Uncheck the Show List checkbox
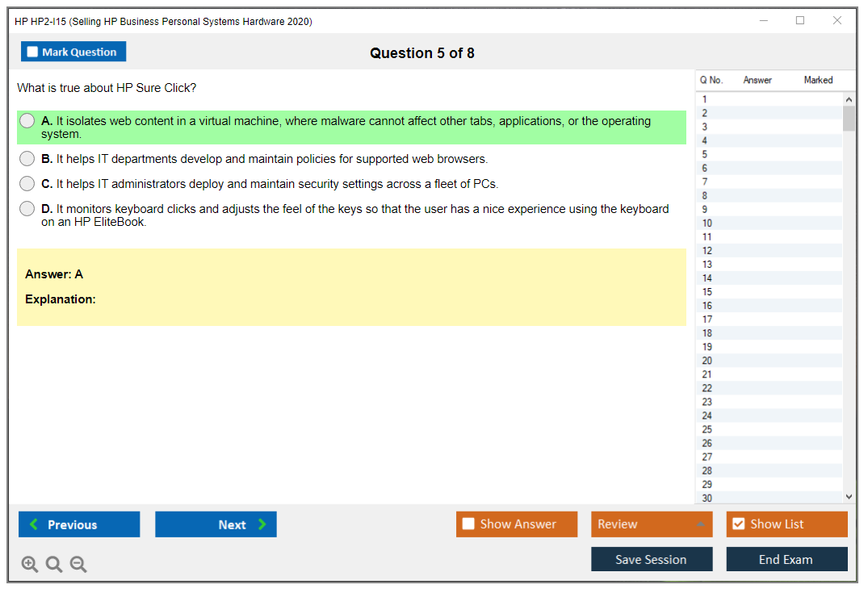Image resolution: width=868 pixels, height=593 pixels. [738, 524]
